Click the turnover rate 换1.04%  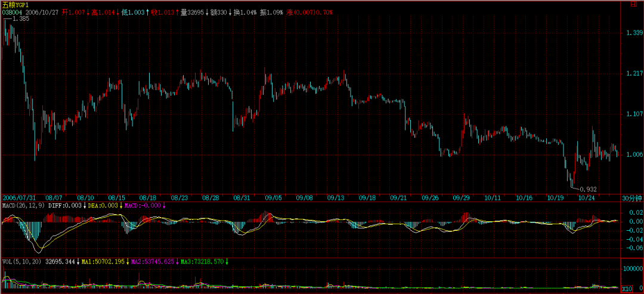click(x=245, y=13)
